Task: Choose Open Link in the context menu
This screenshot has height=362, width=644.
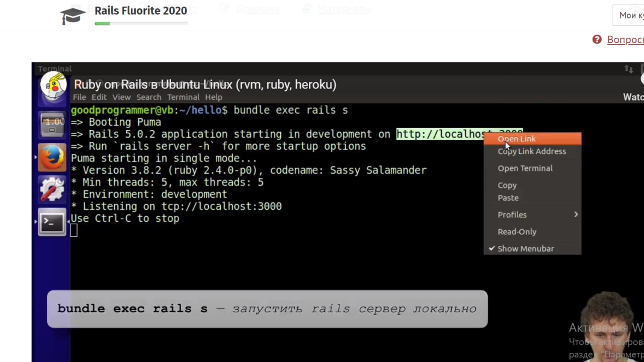Action: click(532, 139)
